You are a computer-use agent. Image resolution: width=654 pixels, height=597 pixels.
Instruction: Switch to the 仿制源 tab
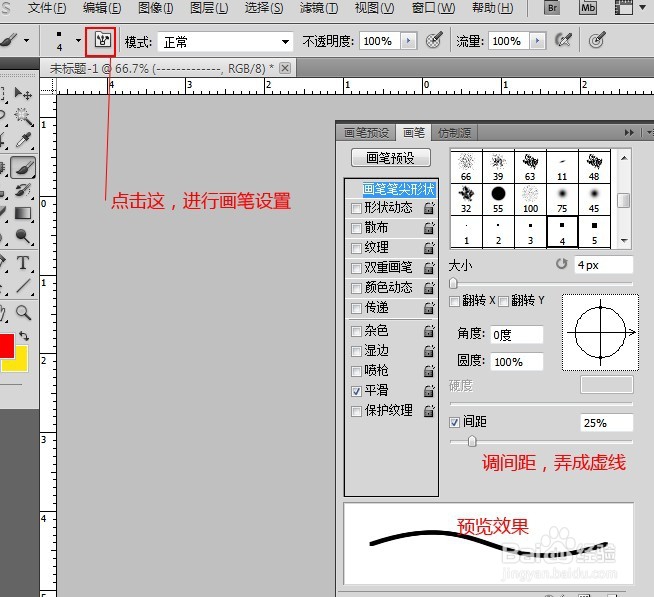pos(454,133)
